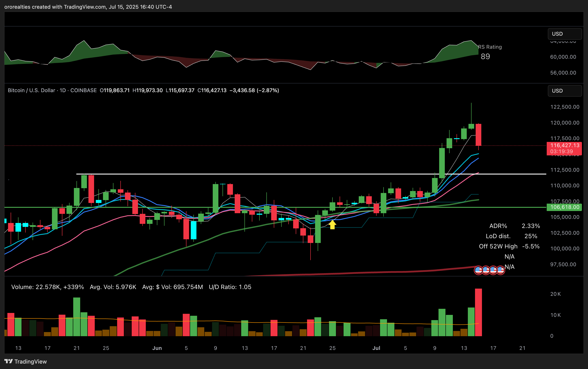
Task: Click COINBASE exchange name in legend
Action: click(x=83, y=90)
